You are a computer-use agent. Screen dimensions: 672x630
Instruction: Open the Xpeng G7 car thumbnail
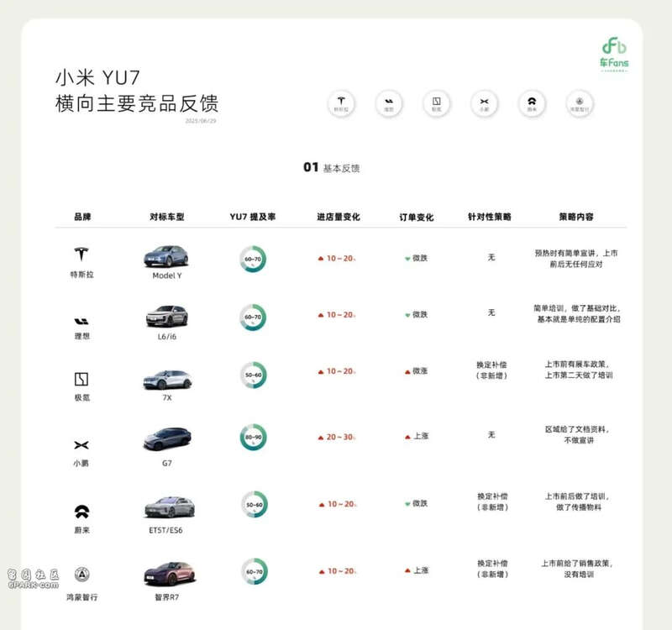coord(167,438)
